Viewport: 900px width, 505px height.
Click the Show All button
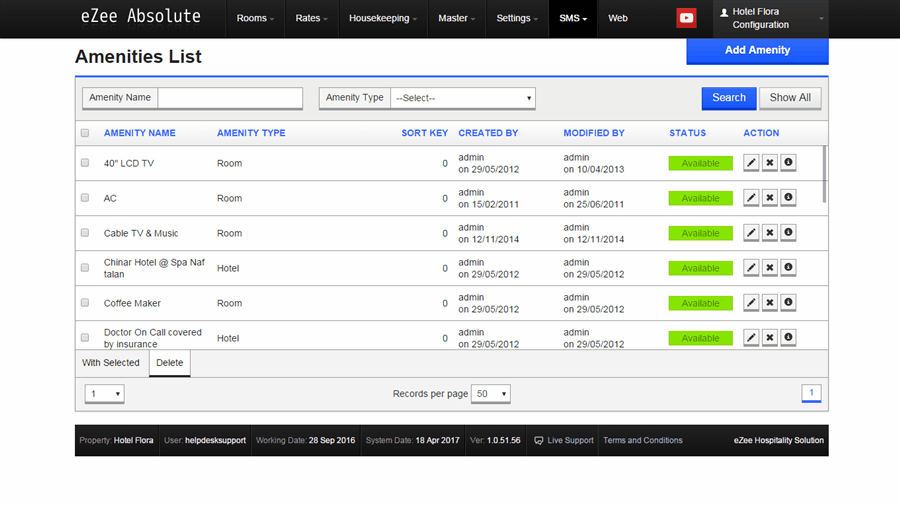pos(790,98)
